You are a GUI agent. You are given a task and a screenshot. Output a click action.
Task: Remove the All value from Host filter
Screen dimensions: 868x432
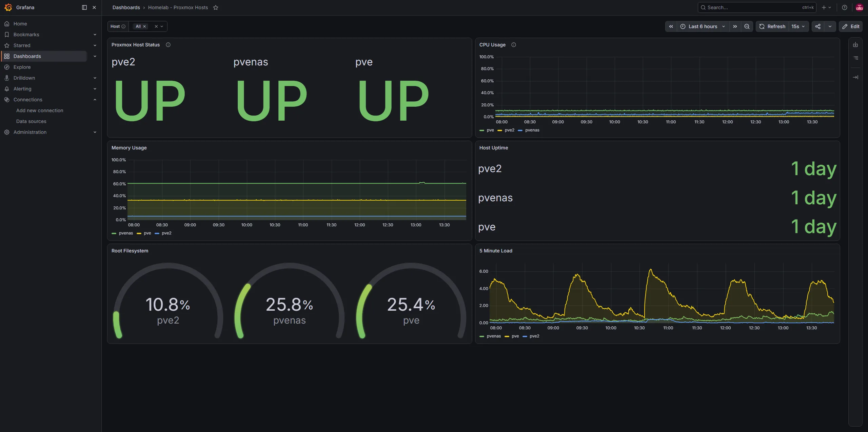[144, 26]
